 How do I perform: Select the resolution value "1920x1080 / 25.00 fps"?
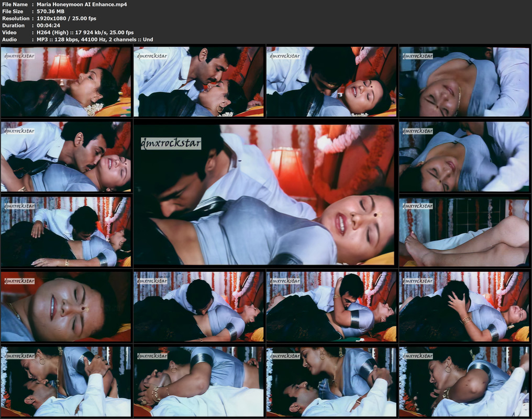coord(66,18)
